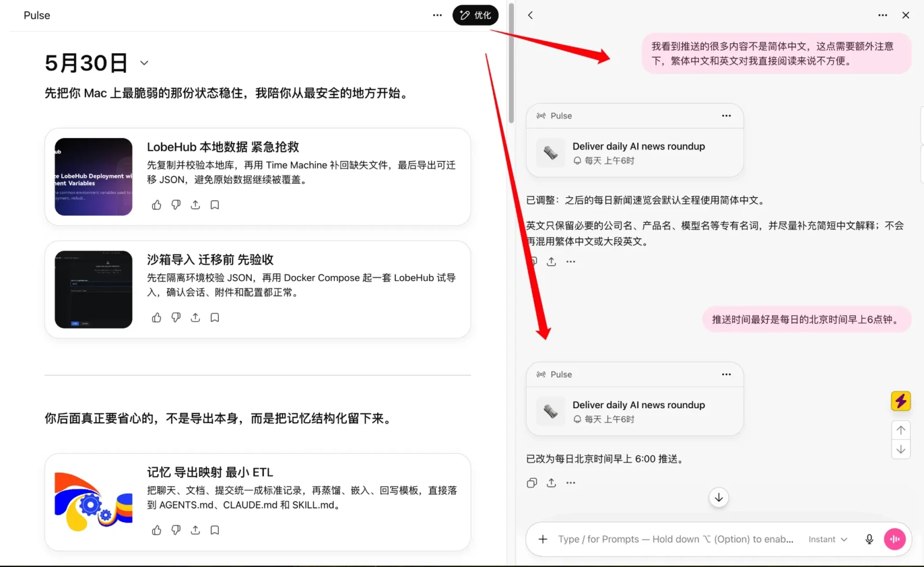Close the chat side panel

(x=906, y=15)
